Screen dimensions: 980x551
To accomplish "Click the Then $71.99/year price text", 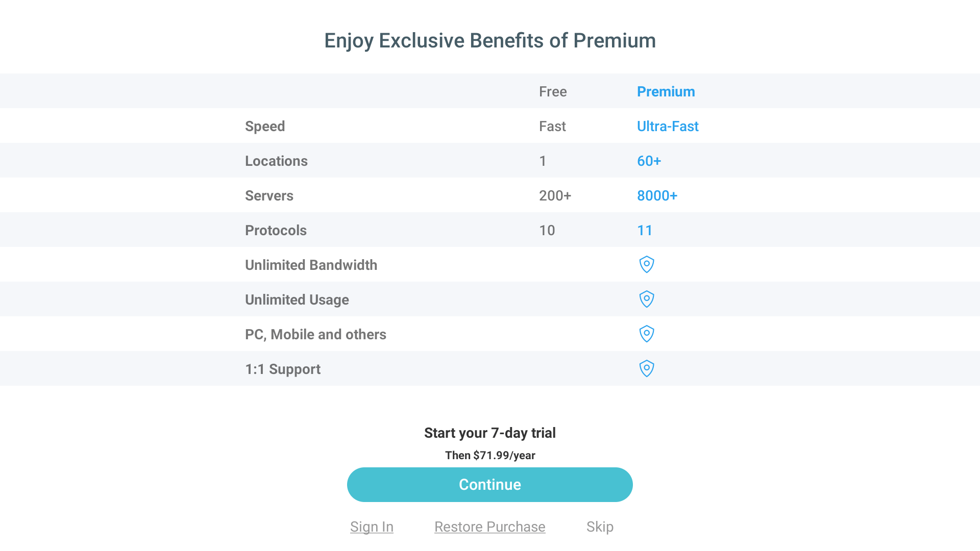I will point(490,455).
